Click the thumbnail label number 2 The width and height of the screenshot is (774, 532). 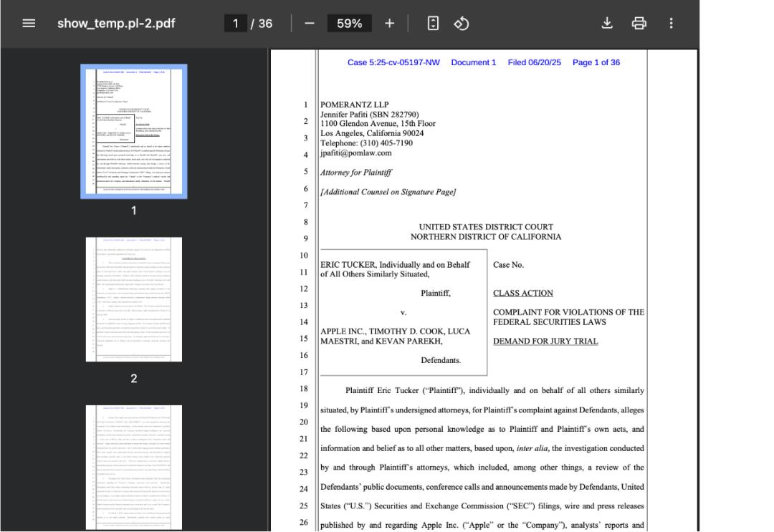pyautogui.click(x=134, y=378)
